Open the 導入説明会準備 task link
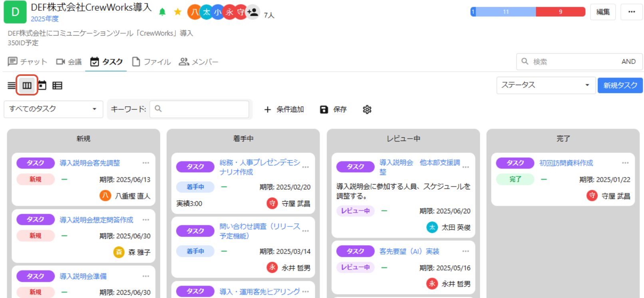 83,276
